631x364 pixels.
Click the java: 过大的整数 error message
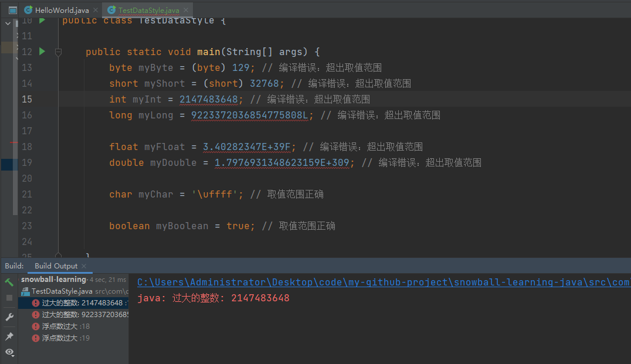pyautogui.click(x=213, y=298)
